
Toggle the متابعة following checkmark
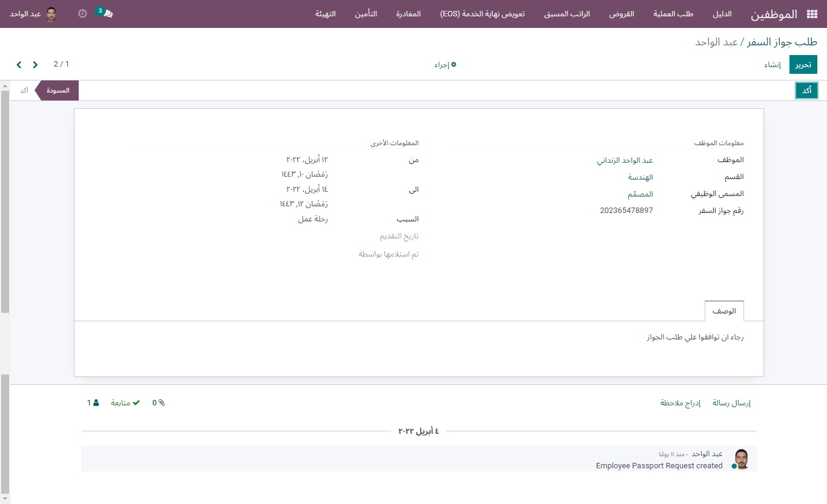coord(125,403)
